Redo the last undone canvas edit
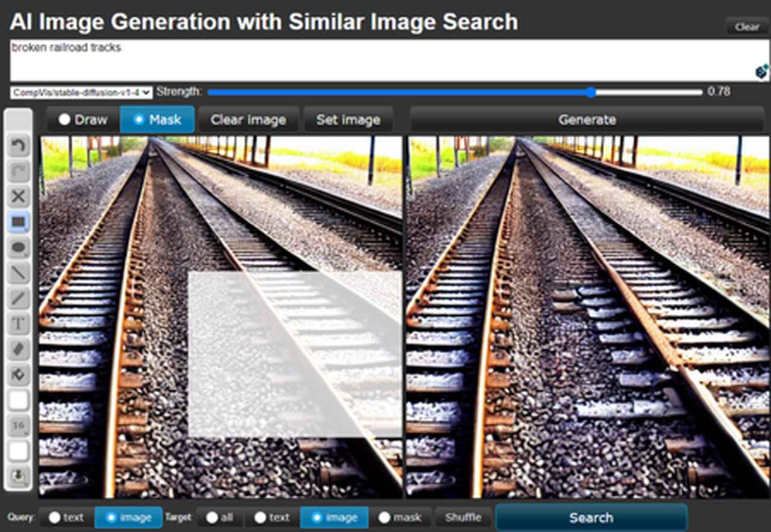This screenshot has height=532, width=771. 19,171
